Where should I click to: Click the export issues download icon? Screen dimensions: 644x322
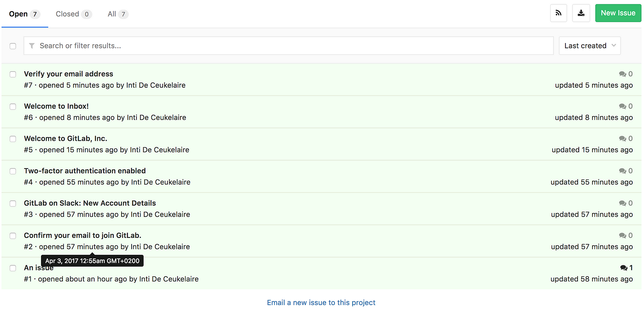(581, 13)
